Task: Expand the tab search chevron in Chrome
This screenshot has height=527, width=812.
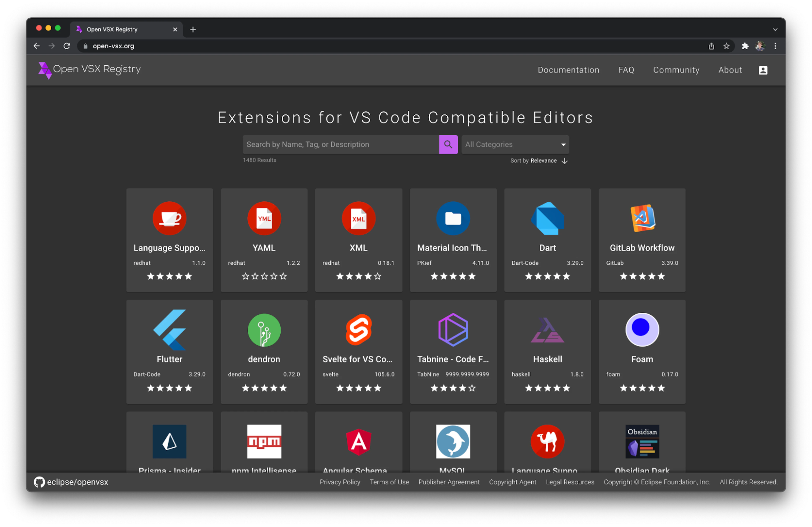Action: tap(775, 29)
